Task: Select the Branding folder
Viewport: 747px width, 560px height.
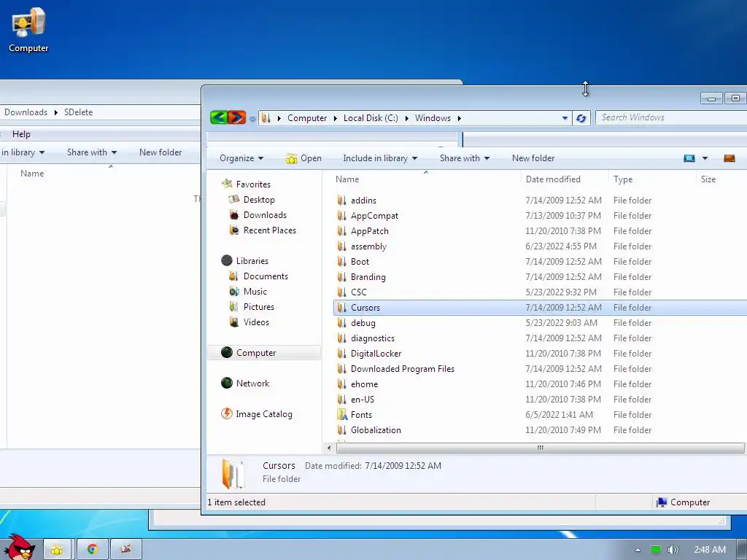Action: pos(368,276)
